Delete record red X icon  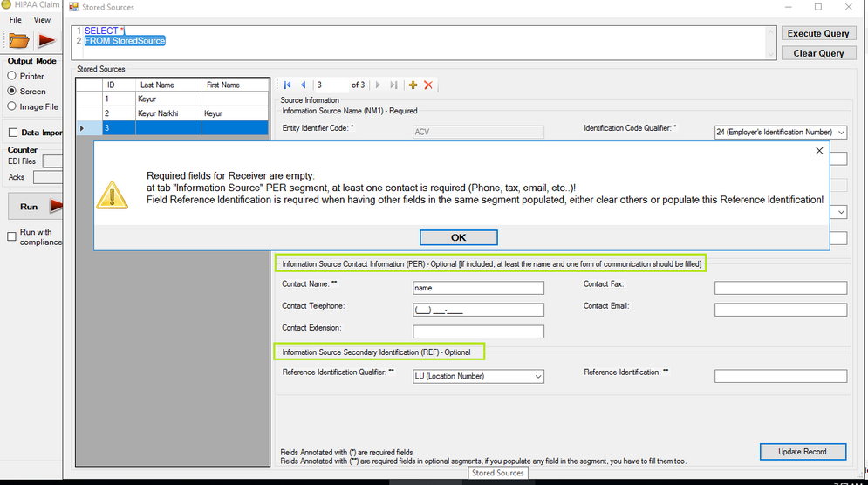tap(428, 85)
